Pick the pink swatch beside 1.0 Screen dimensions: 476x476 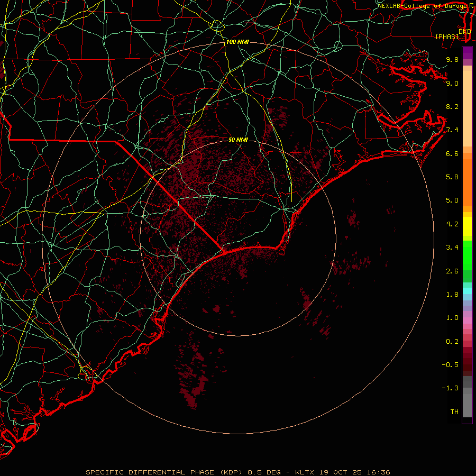[x=467, y=321]
